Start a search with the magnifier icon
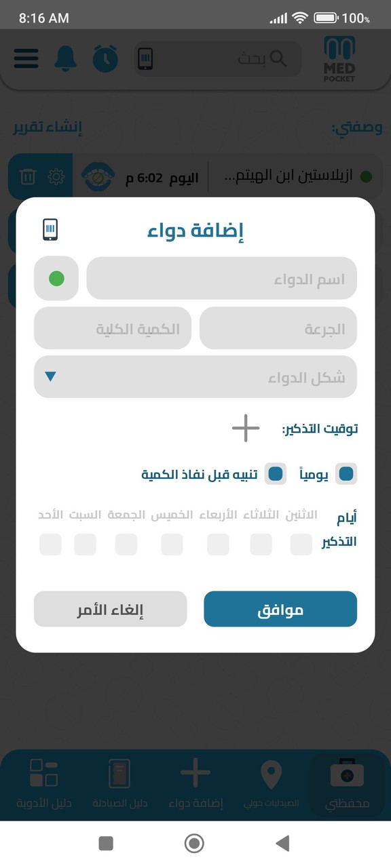Image resolution: width=391 pixels, height=868 pixels. 278,59
